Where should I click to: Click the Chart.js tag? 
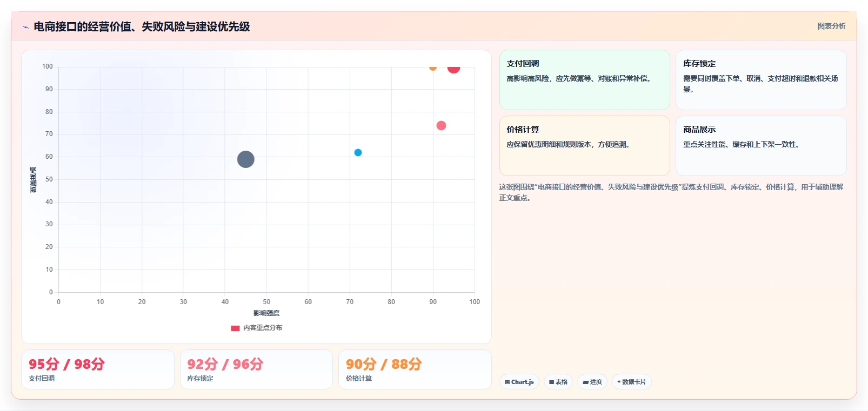tap(519, 382)
